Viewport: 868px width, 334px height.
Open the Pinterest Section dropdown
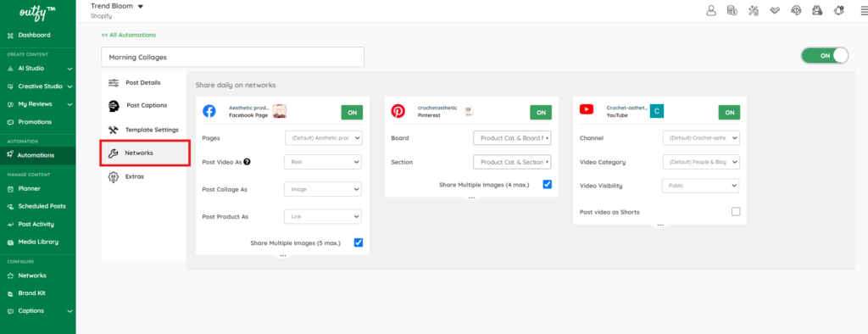512,162
